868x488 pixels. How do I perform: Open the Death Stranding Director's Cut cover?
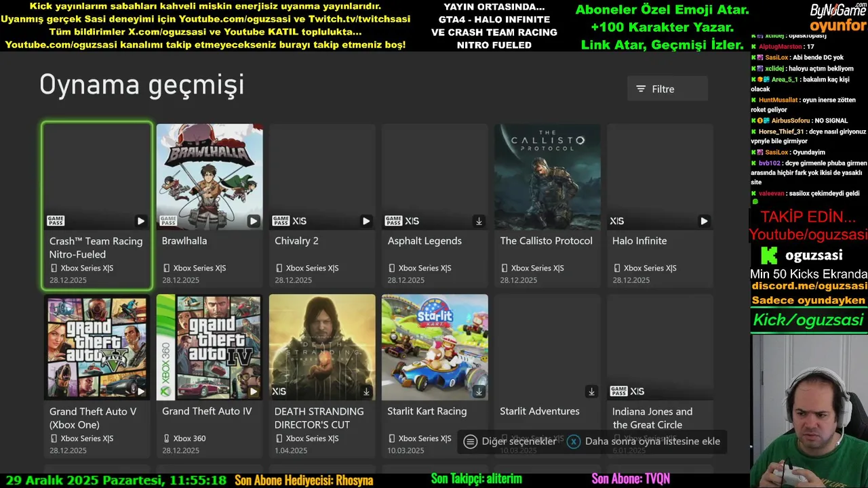(x=322, y=347)
